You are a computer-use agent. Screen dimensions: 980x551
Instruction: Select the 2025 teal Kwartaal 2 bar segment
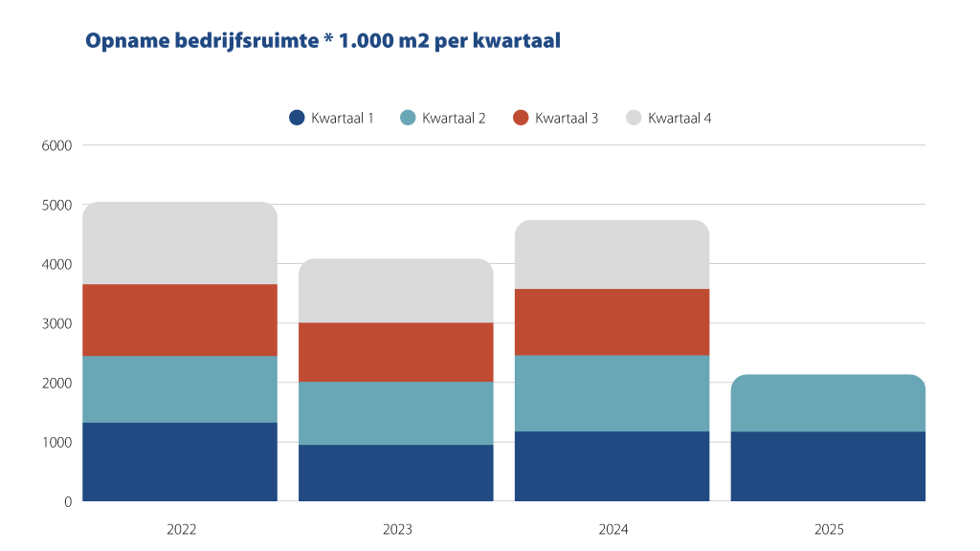coord(828,404)
